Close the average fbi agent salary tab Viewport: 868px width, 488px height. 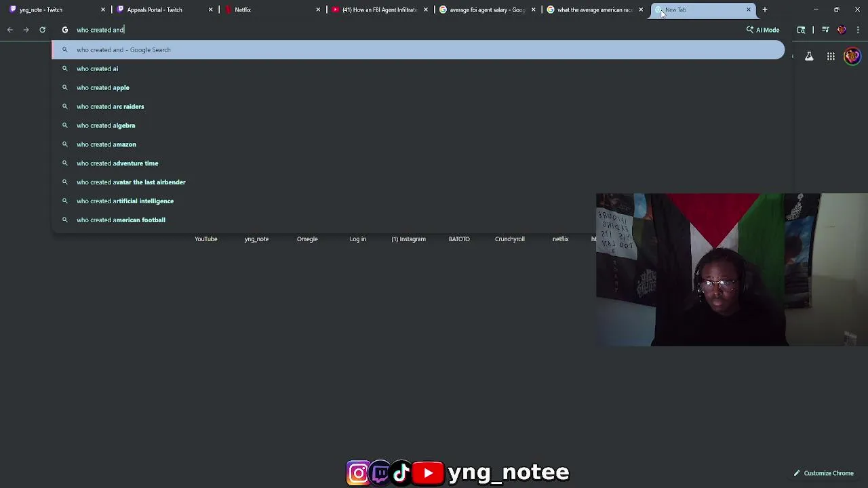(534, 9)
